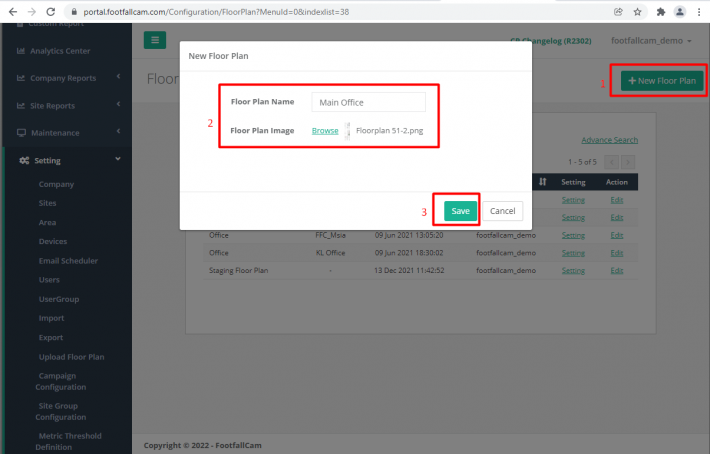Viewport: 710px width, 454px height.
Task: Click the sort arrows icon in table header
Action: (x=542, y=182)
